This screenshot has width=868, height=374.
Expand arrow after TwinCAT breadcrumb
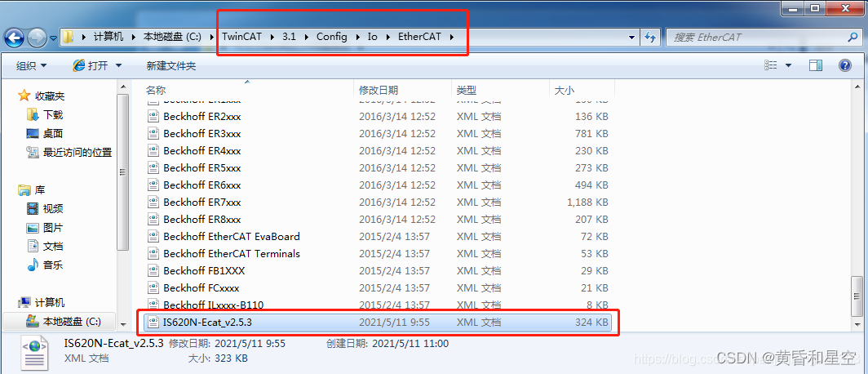coord(272,37)
